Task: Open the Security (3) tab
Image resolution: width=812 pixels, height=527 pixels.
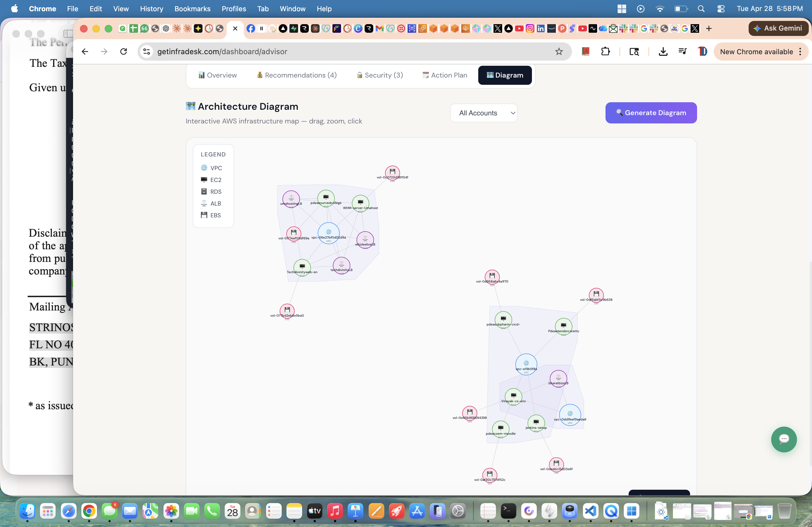Action: pos(380,75)
